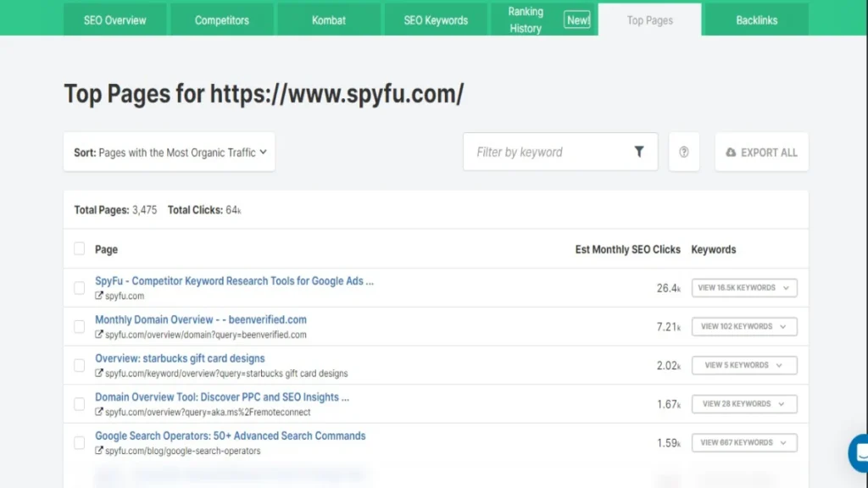Click the spyfu.com/blog/google-search-operators URL
868x488 pixels.
183,451
